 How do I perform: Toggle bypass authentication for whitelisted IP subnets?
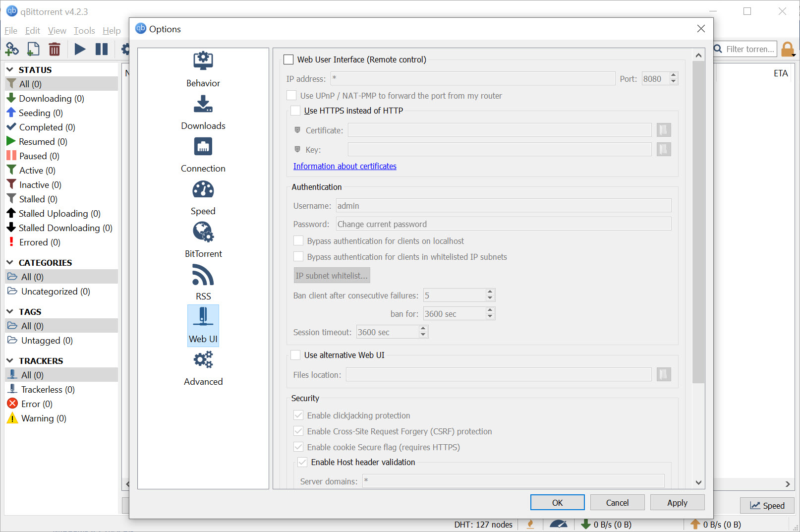298,256
